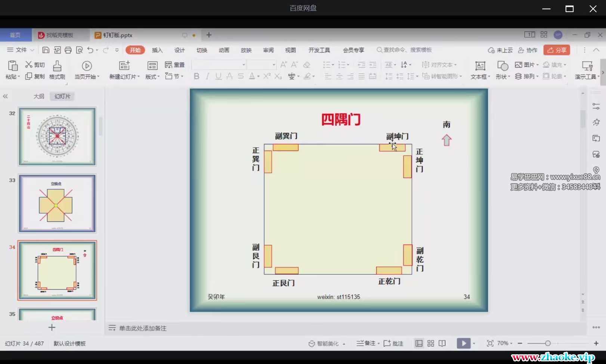
Task: Click the Format Painter (格式刷) icon
Action: 57,66
